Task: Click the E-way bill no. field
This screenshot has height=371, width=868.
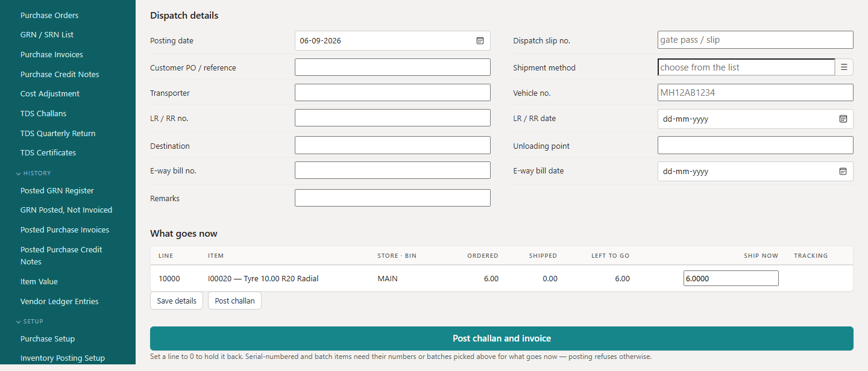Action: tap(392, 170)
